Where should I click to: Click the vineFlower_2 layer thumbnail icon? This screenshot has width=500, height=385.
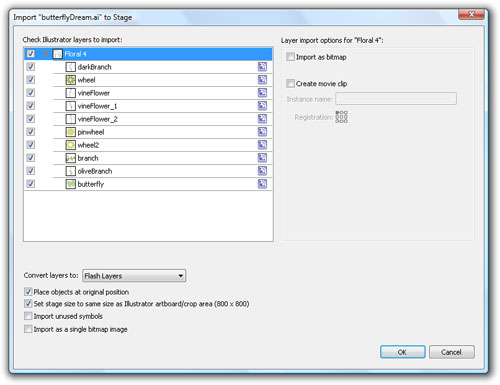(70, 119)
